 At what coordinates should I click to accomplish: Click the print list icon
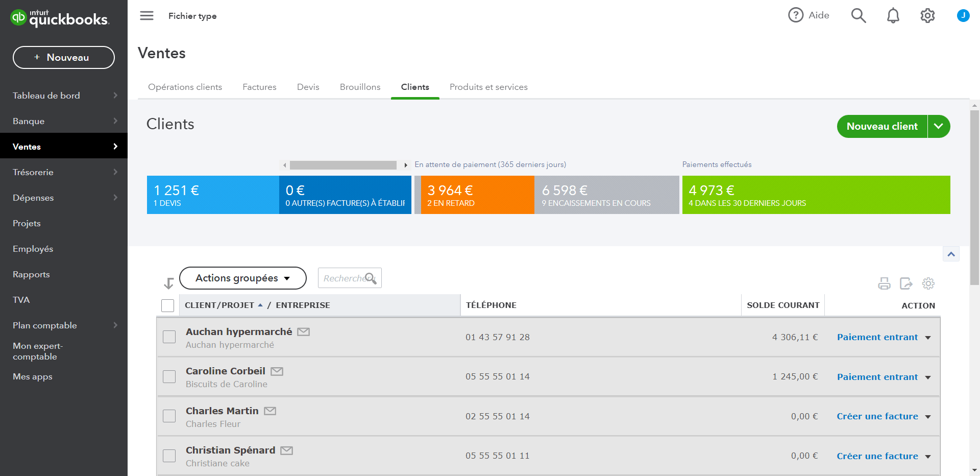click(x=884, y=283)
